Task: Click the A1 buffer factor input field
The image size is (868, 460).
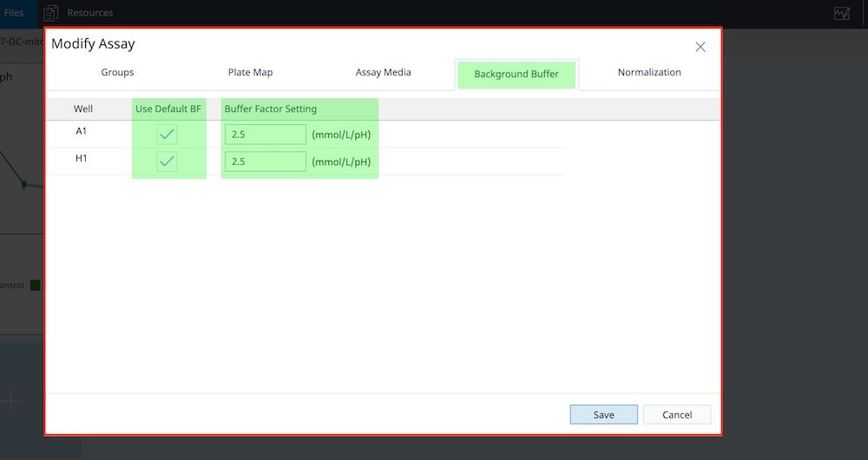Action: 265,135
